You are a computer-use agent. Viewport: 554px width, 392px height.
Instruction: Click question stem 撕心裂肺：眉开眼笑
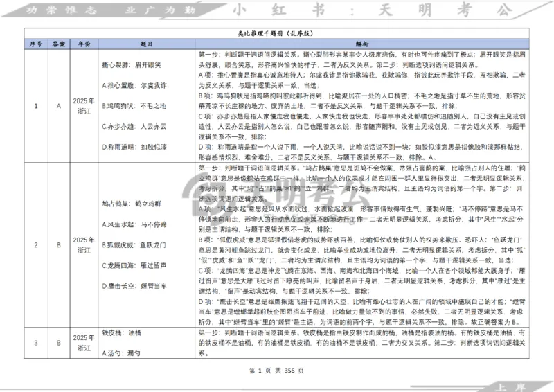(x=132, y=65)
